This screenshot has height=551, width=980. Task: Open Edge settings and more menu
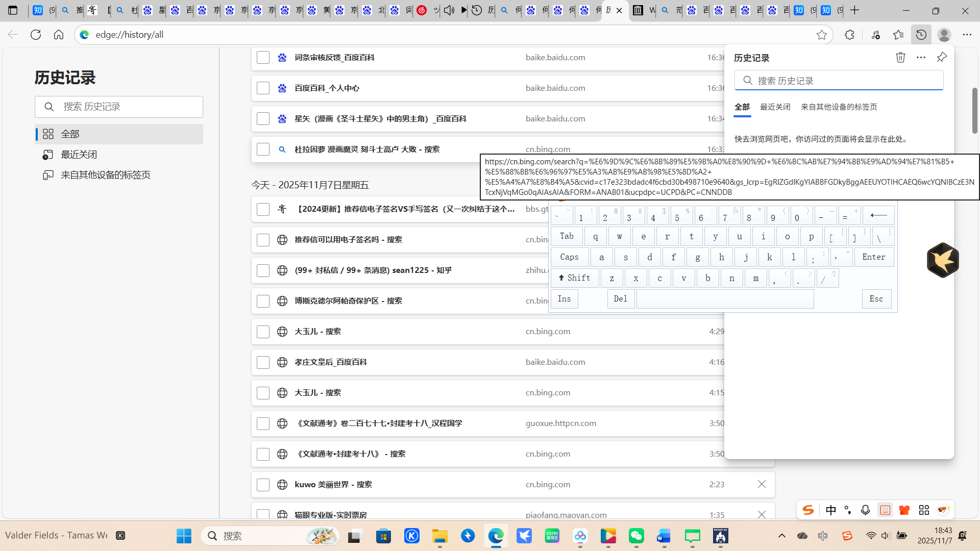pyautogui.click(x=967, y=35)
